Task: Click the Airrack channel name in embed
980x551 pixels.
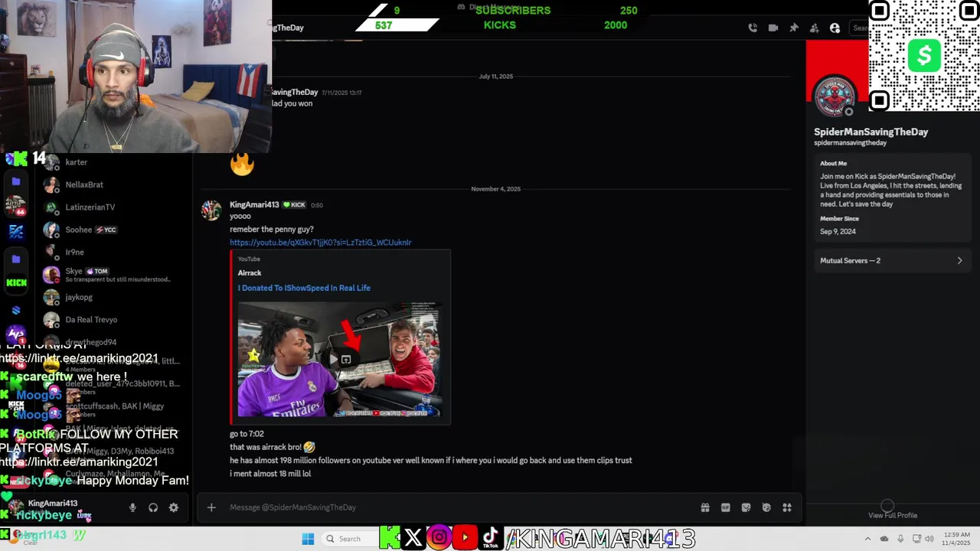Action: tap(250, 272)
